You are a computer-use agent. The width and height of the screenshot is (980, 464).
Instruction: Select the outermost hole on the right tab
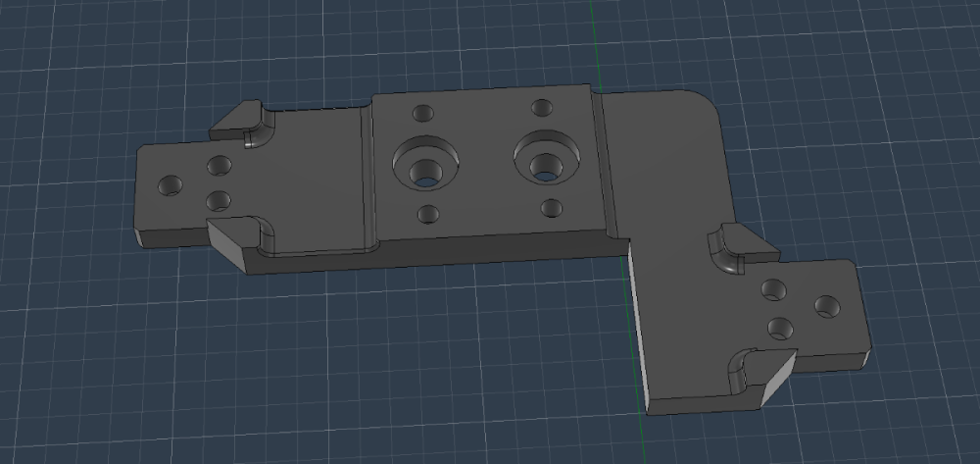[x=827, y=306]
